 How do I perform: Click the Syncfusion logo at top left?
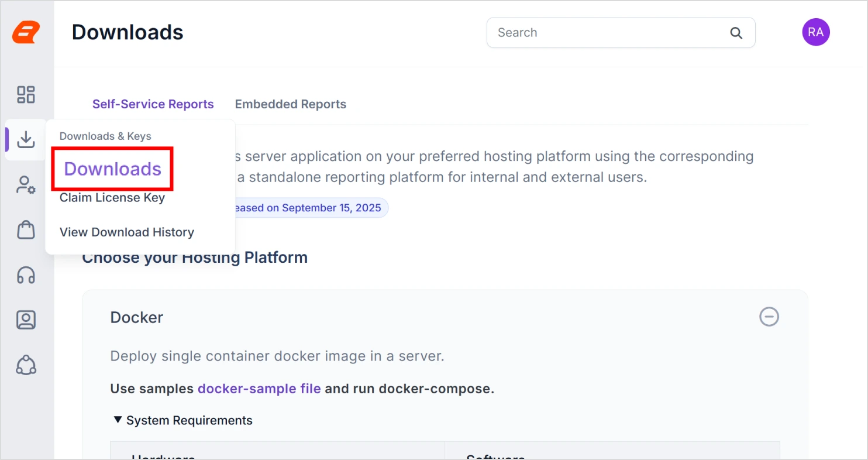(26, 32)
